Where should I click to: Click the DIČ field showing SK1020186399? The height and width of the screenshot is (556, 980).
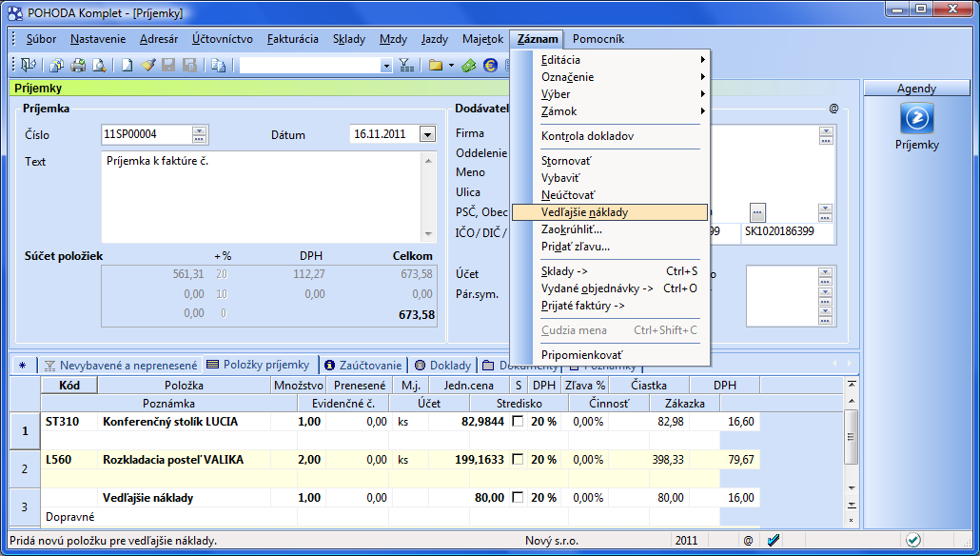click(x=788, y=231)
